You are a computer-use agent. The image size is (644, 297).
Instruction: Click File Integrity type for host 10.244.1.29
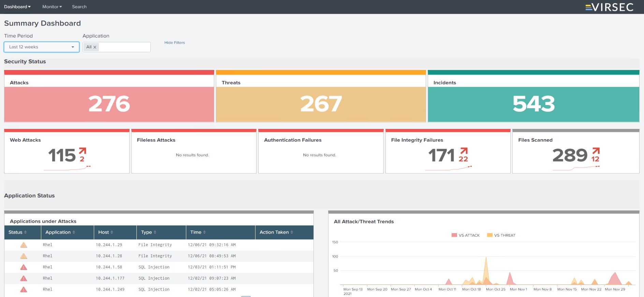155,245
